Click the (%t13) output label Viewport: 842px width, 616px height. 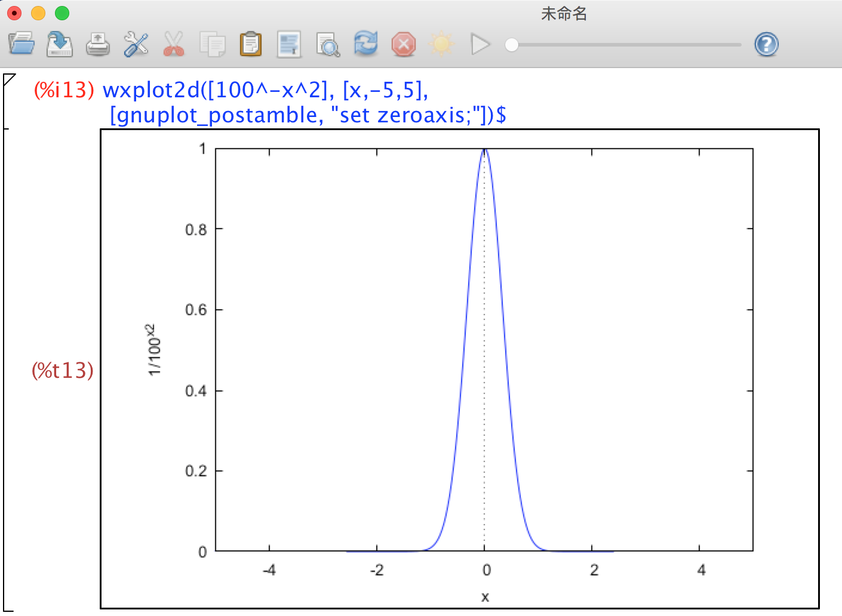coord(63,371)
